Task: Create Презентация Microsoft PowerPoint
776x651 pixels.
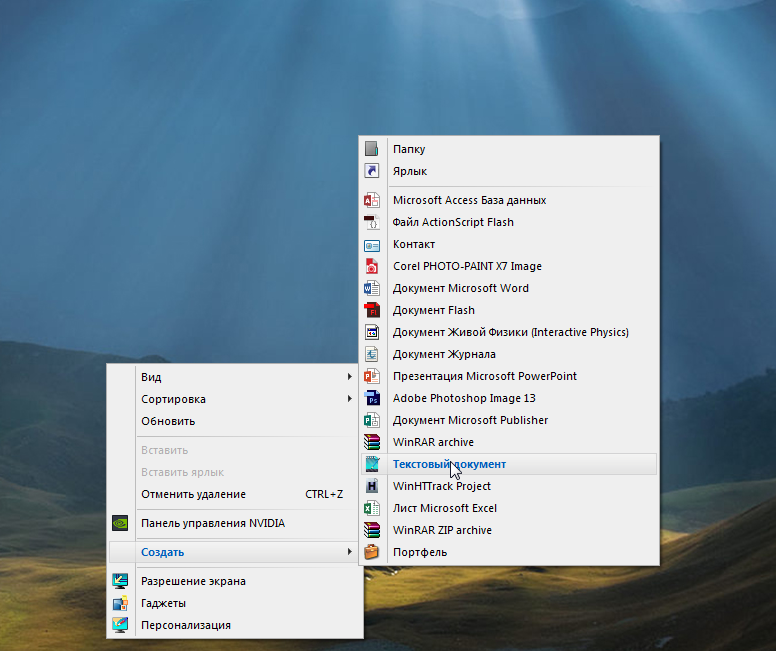Action: 509,376
